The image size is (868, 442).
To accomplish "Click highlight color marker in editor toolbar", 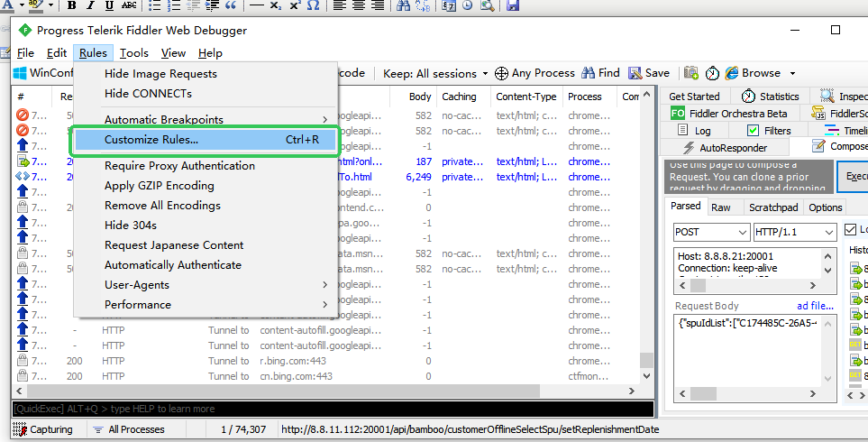I will pyautogui.click(x=36, y=5).
